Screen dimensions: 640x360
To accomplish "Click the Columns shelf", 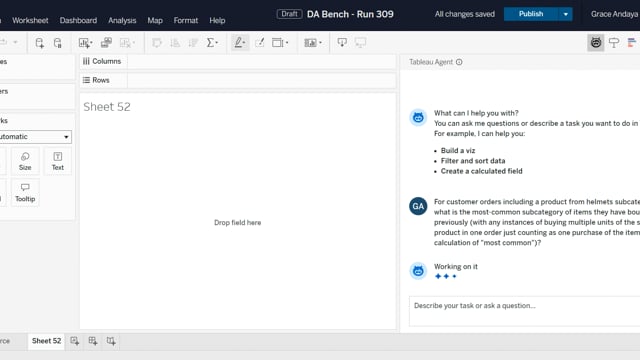I will pos(238,61).
